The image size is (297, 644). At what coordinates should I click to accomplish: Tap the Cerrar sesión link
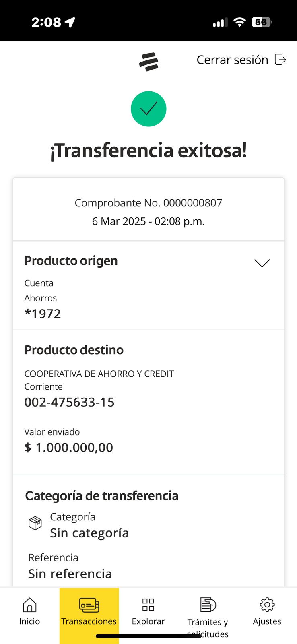(x=232, y=60)
